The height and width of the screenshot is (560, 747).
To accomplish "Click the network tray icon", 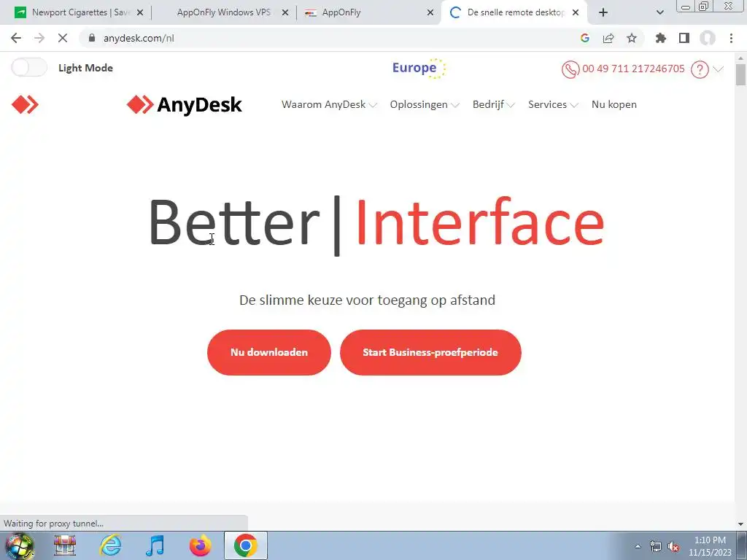I will 656,547.
